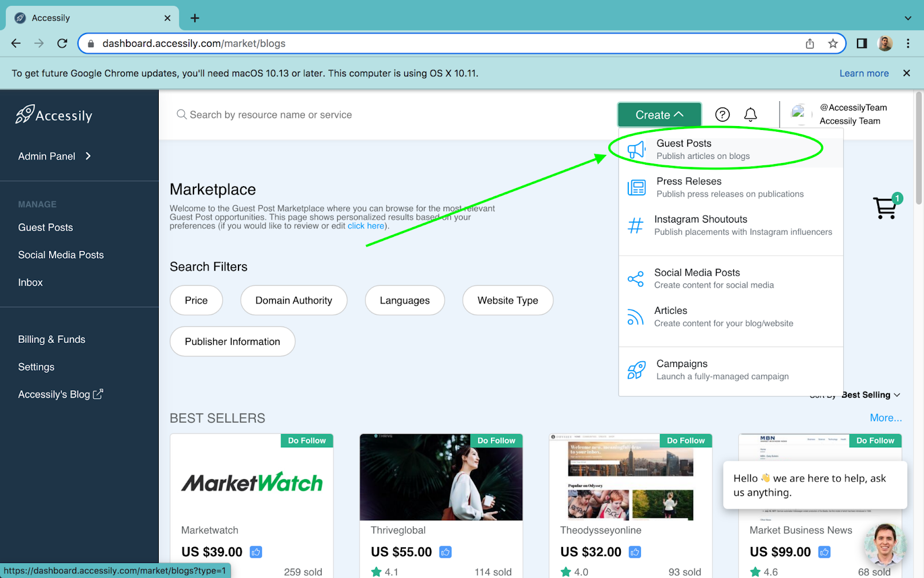Click the Thriveglobal US $55.00 price
Image resolution: width=924 pixels, height=578 pixels.
click(401, 552)
